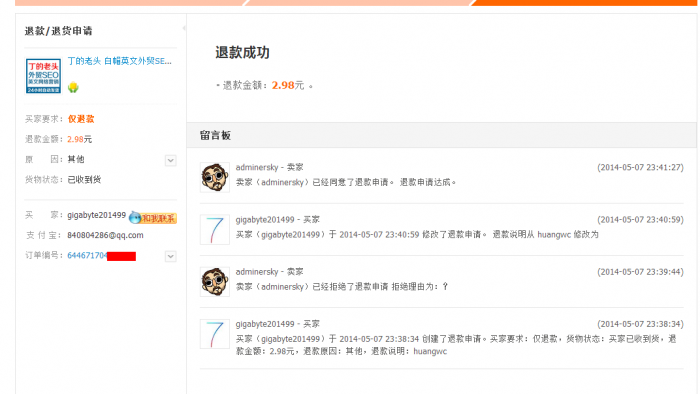
Task: Open the 丁的老头 白帽英文外贸SE... product link
Action: pyautogui.click(x=120, y=61)
